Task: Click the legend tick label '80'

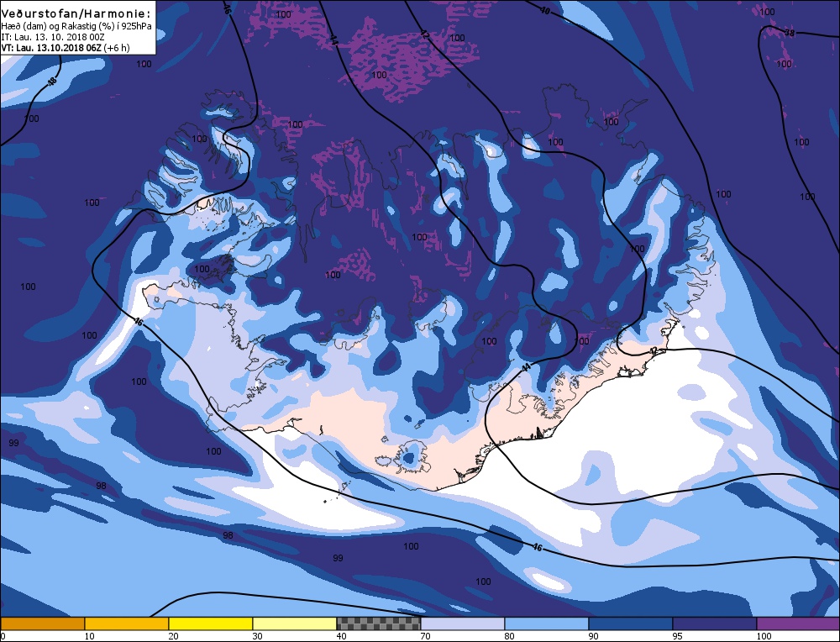Action: coord(510,636)
